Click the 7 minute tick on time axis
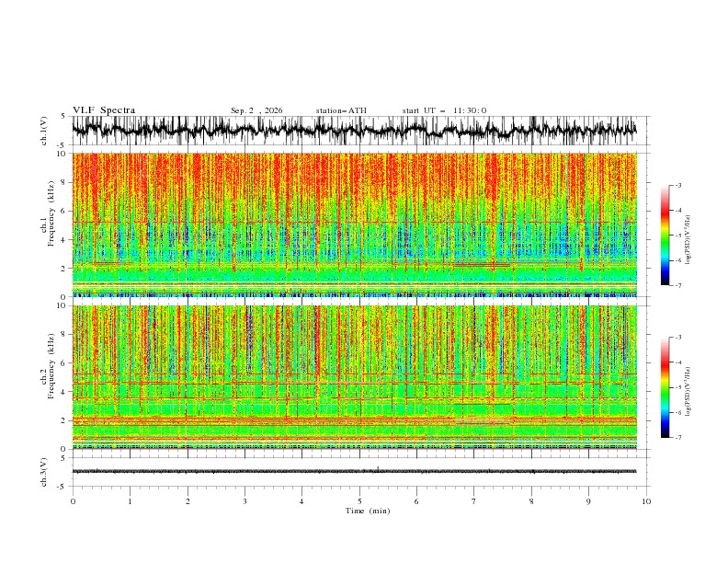 click(x=474, y=501)
